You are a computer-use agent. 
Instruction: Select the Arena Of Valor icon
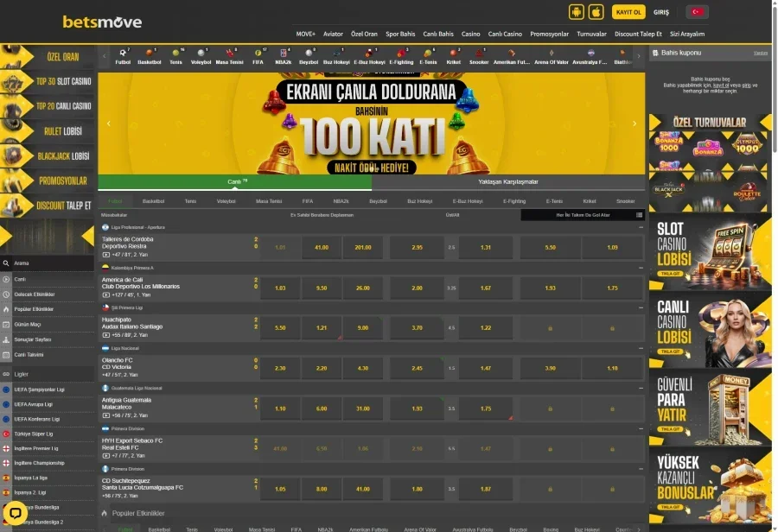click(x=552, y=53)
